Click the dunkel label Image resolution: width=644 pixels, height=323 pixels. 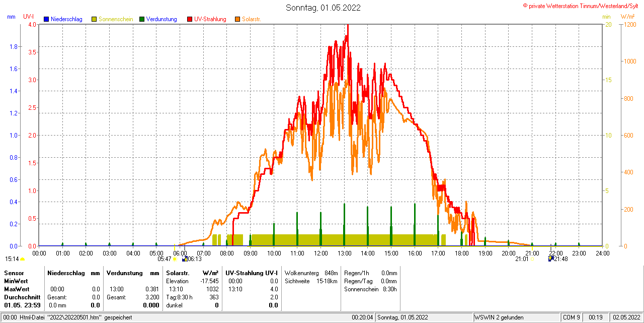click(x=174, y=305)
